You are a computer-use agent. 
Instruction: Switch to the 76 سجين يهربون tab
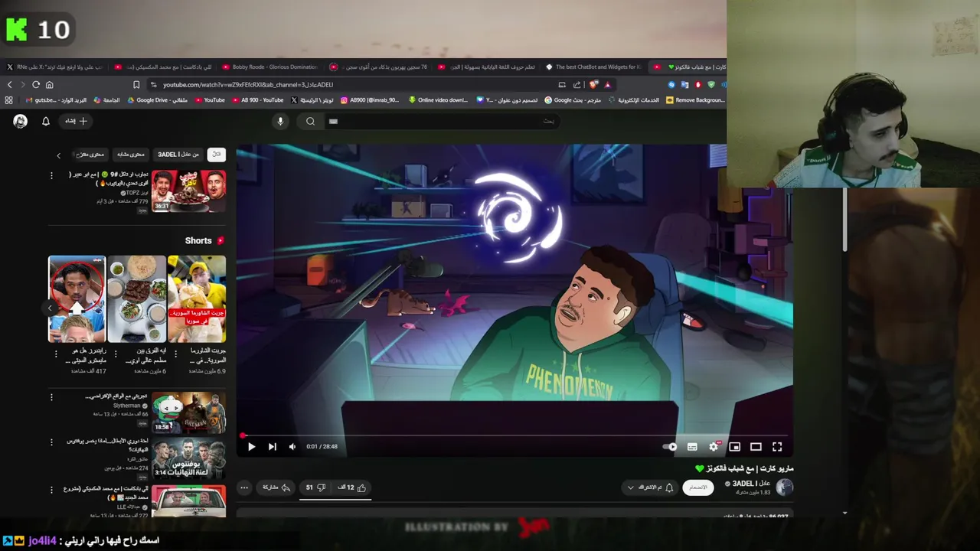pyautogui.click(x=377, y=67)
